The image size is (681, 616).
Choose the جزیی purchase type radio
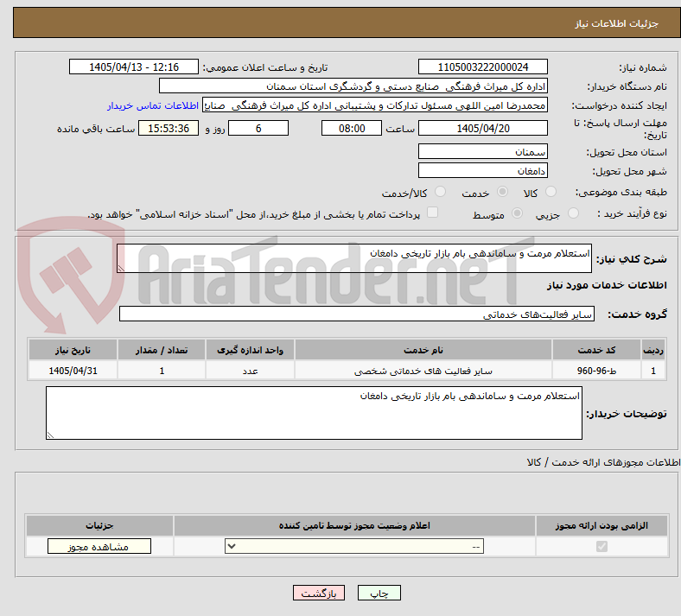pyautogui.click(x=573, y=213)
